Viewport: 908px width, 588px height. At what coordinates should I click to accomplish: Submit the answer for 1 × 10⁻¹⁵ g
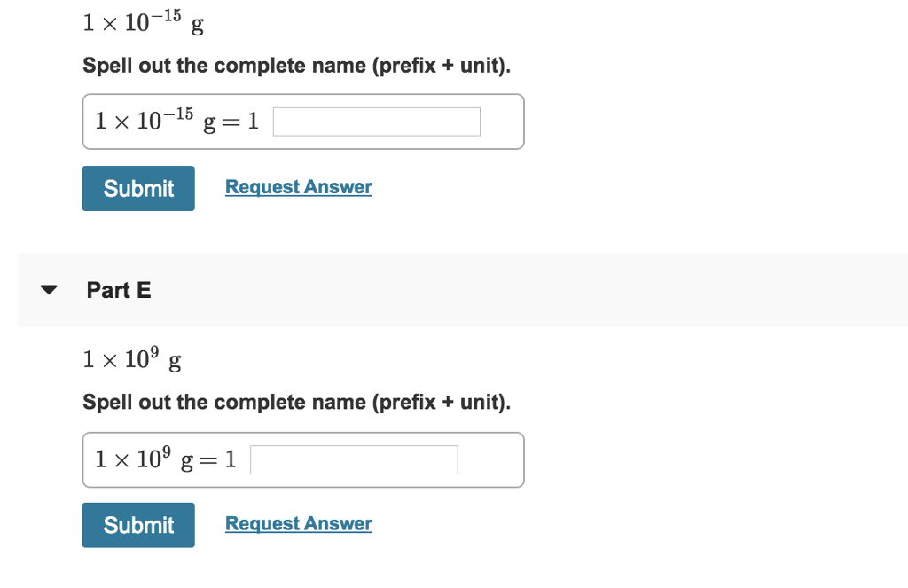pos(138,188)
